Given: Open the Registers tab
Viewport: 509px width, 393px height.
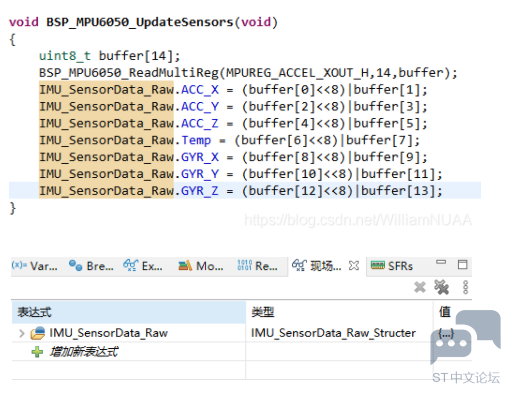Looking at the screenshot, I should 257,266.
